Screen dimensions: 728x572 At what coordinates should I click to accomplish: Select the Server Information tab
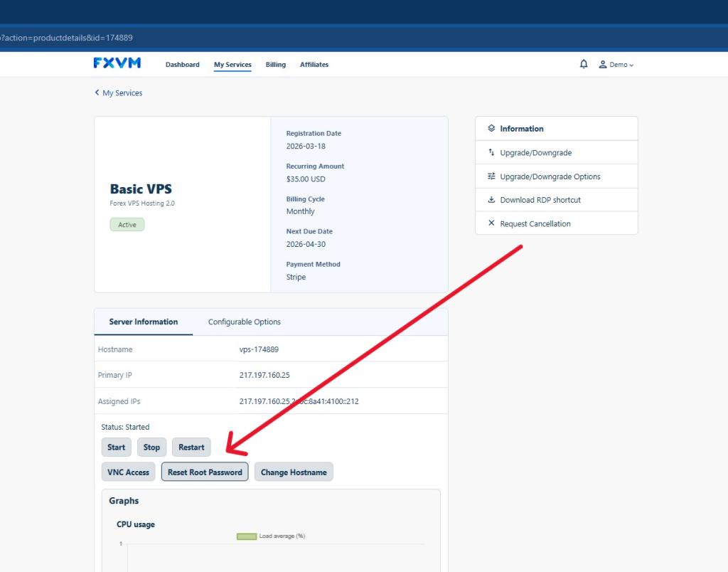click(x=143, y=322)
